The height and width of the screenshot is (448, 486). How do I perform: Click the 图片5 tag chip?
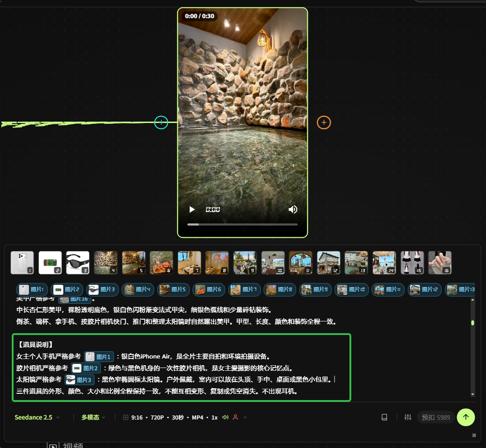tap(174, 290)
